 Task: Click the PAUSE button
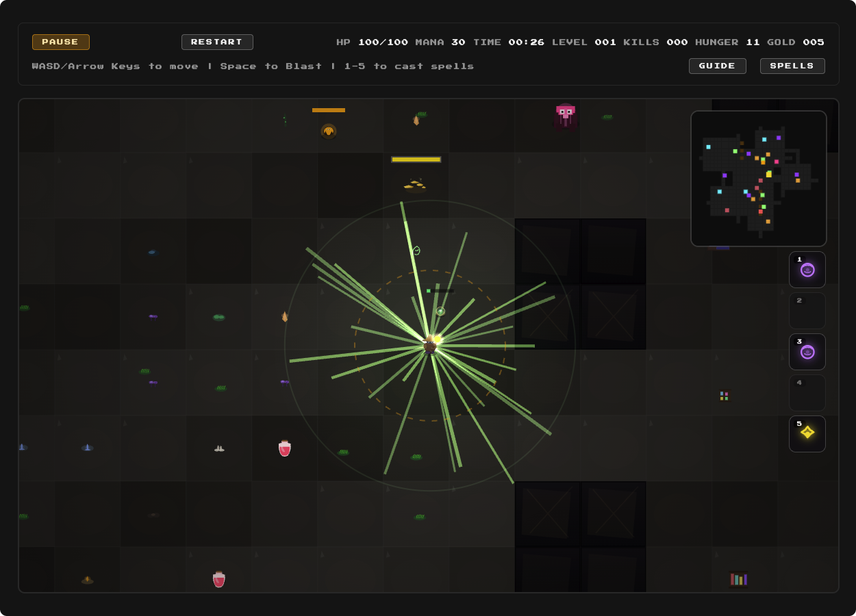61,42
